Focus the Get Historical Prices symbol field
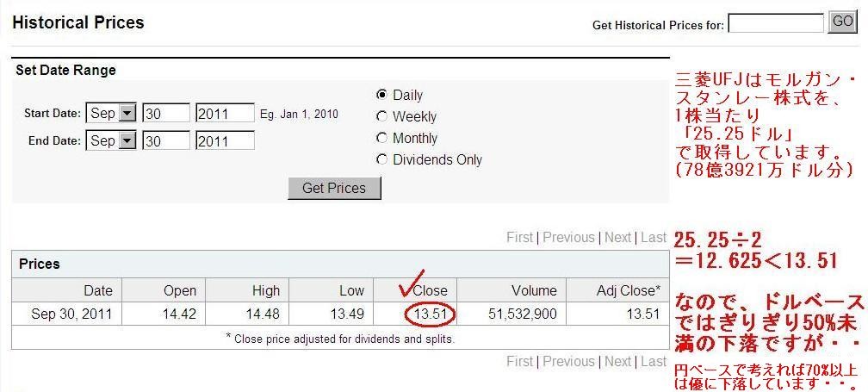 point(776,23)
